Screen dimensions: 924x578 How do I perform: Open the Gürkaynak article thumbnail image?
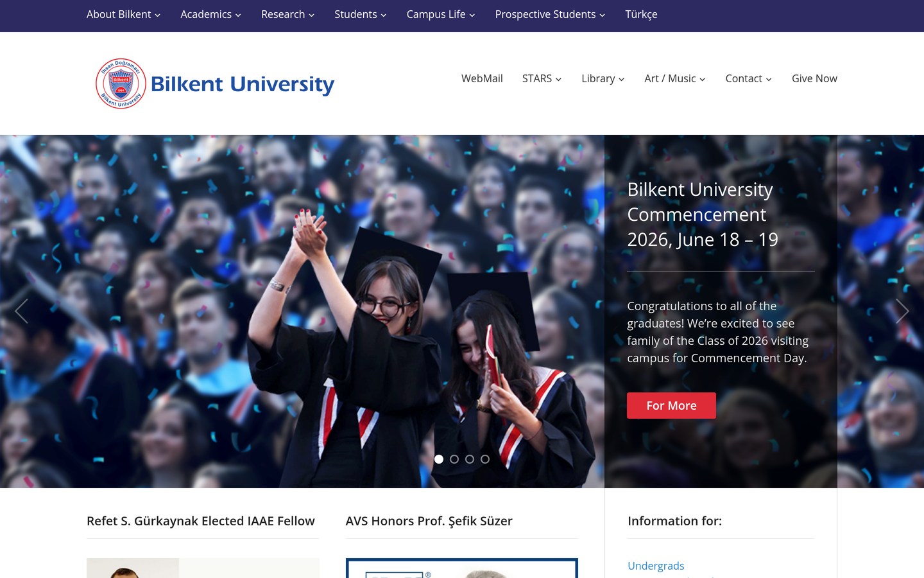[x=203, y=568]
